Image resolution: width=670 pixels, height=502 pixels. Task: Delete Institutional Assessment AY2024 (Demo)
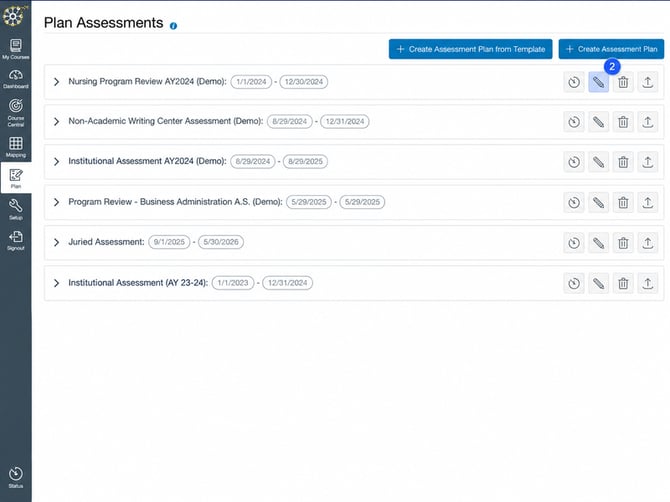pyautogui.click(x=623, y=162)
